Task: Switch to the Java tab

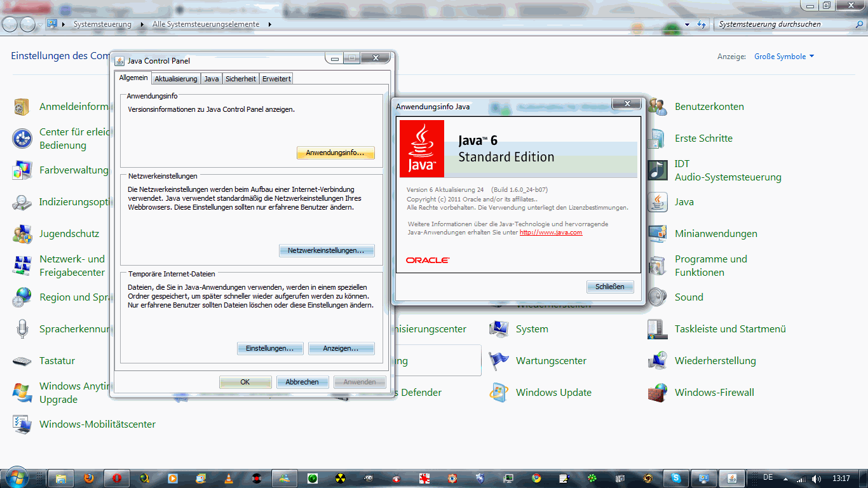Action: point(212,79)
